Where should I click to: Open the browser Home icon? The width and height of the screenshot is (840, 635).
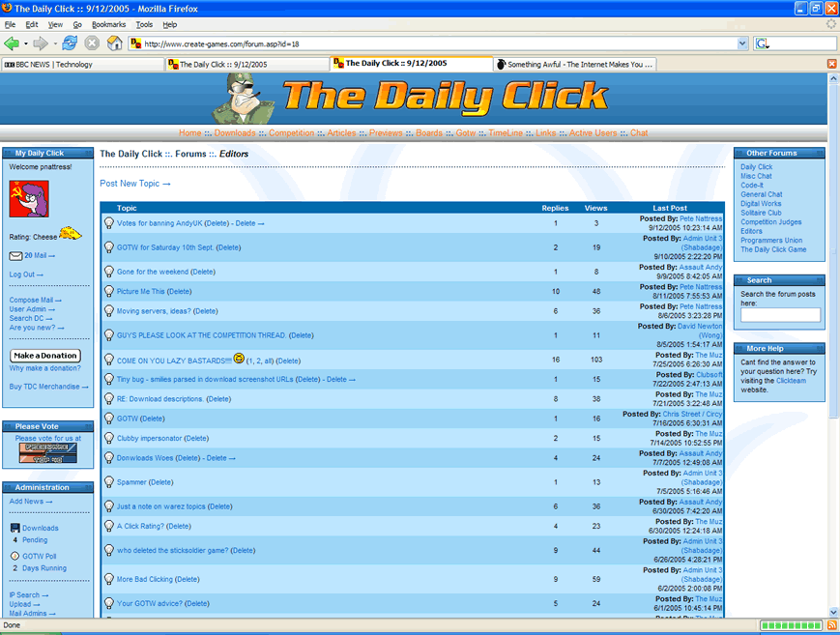pyautogui.click(x=114, y=43)
